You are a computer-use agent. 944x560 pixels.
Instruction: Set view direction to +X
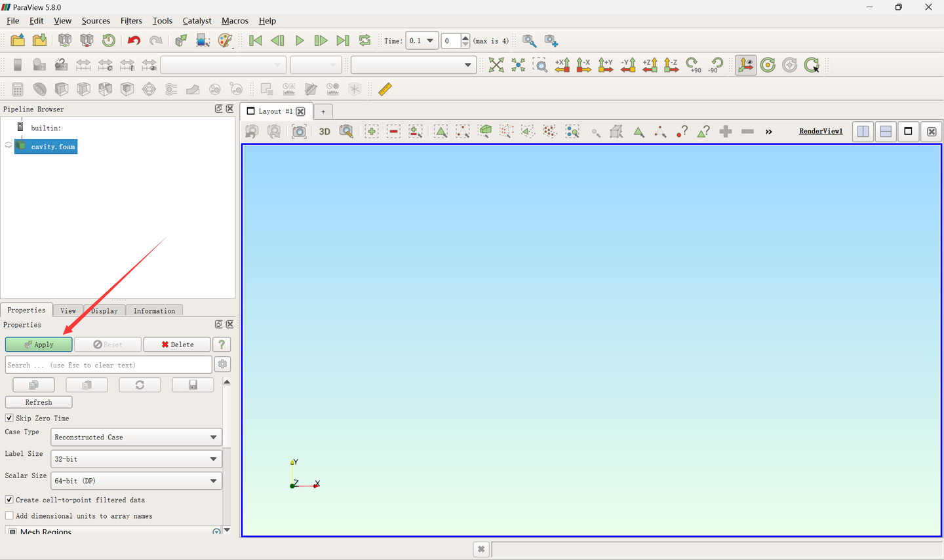[562, 65]
